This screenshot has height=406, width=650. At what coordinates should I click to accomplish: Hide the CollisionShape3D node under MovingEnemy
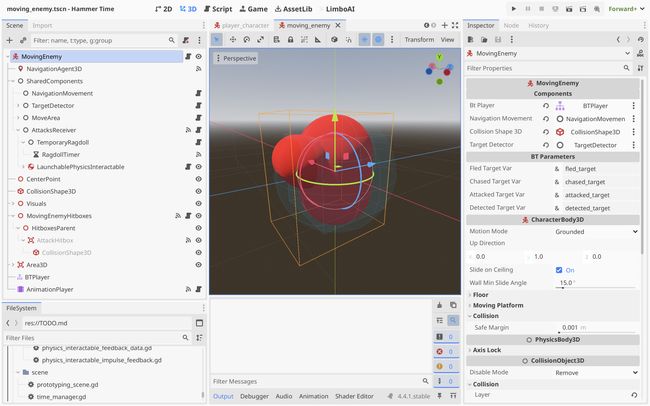click(199, 191)
